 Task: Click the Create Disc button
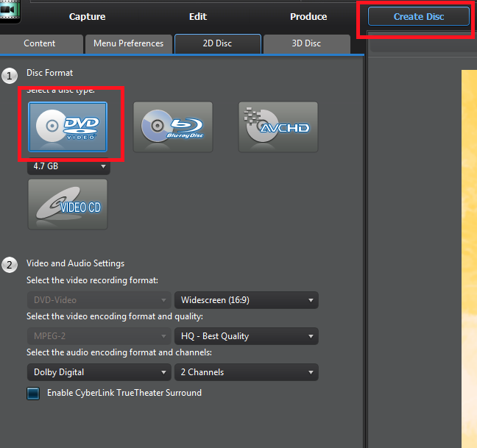coord(419,16)
